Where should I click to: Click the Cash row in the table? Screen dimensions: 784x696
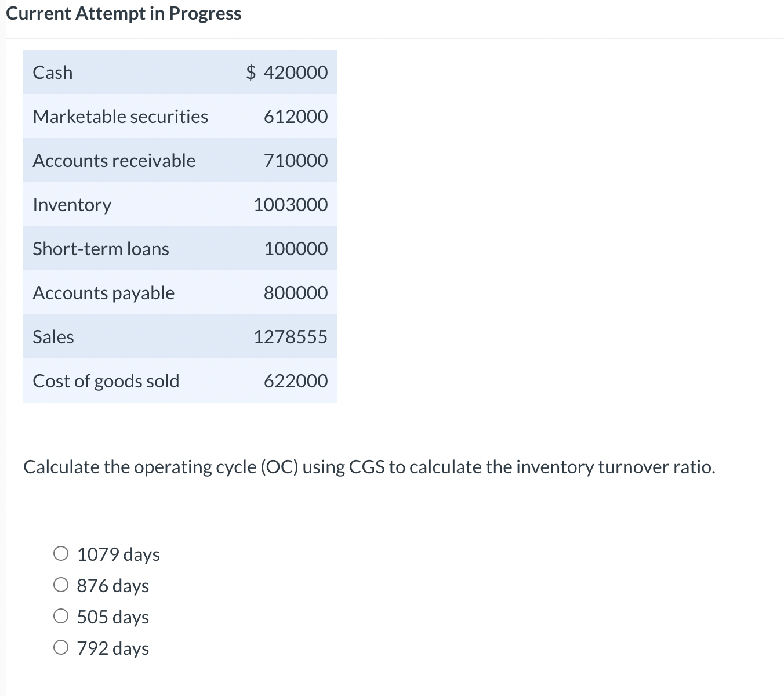tap(52, 72)
